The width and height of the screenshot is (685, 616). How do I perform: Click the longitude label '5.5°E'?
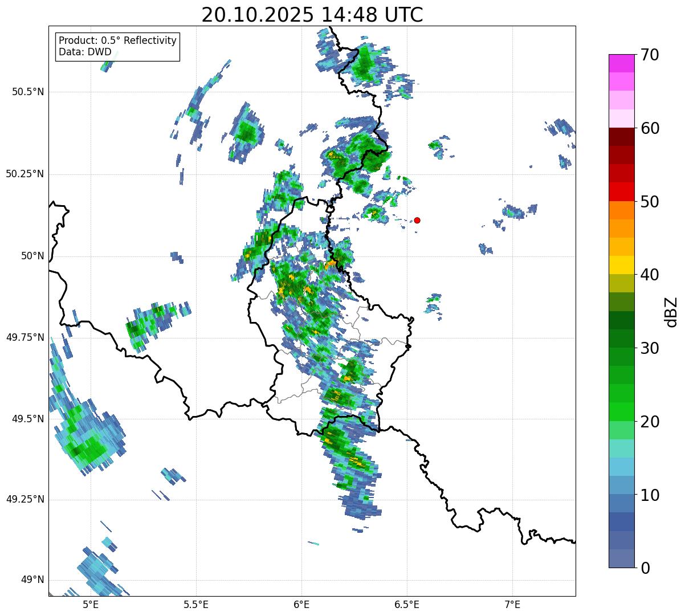(196, 605)
